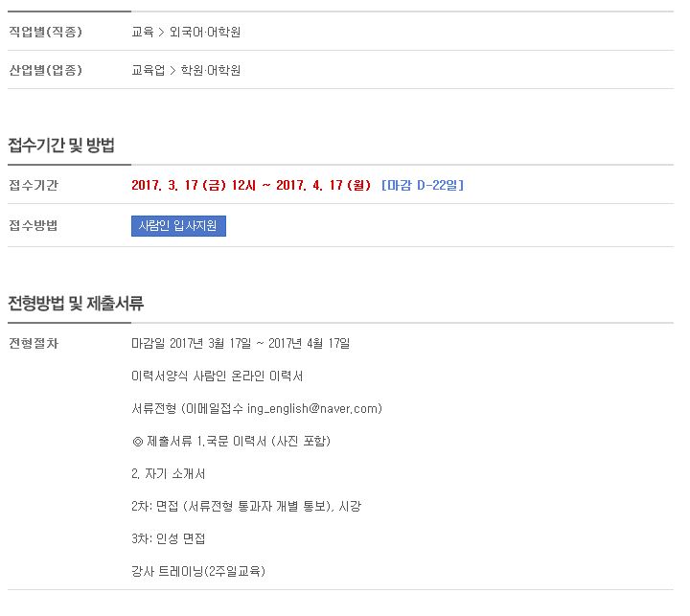Click the 전형방법 및 제출서류 section heading
The height and width of the screenshot is (616, 690).
click(76, 303)
